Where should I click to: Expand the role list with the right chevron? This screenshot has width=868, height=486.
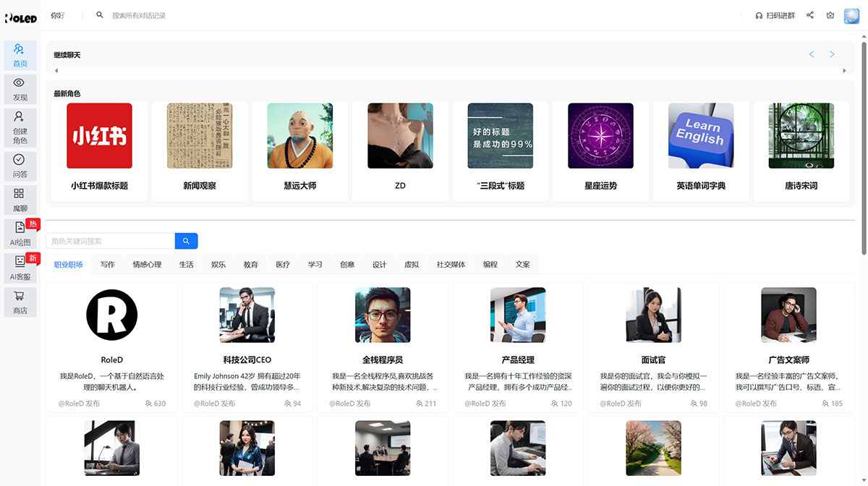pyautogui.click(x=843, y=71)
